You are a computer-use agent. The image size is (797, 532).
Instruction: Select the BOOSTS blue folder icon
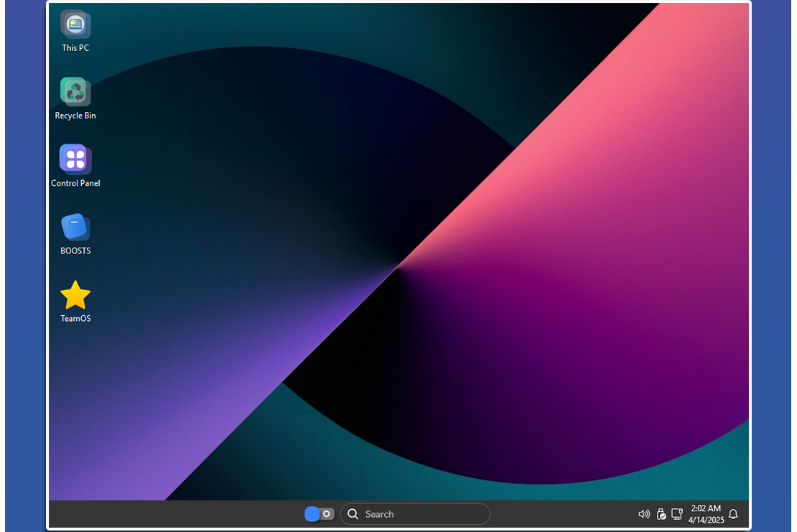[x=75, y=227]
